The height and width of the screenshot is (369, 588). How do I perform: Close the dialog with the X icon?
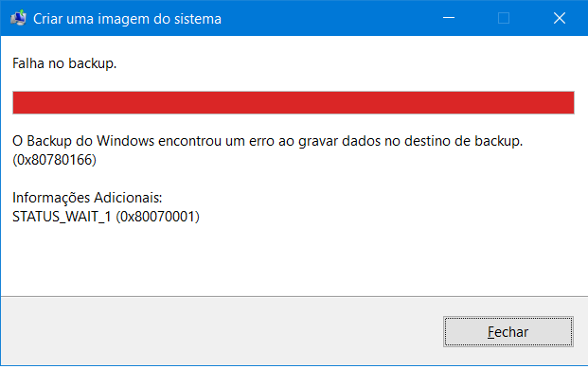560,18
